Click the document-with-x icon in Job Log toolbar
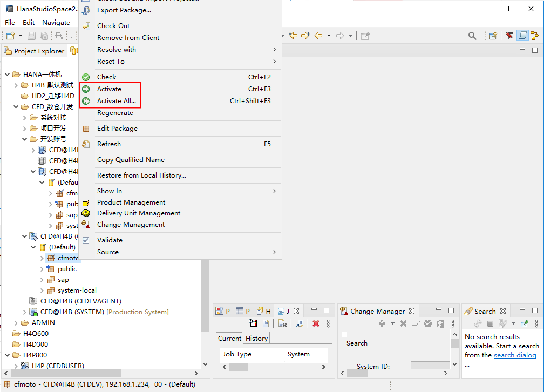Viewport: 544px width, 392px height. [282, 323]
